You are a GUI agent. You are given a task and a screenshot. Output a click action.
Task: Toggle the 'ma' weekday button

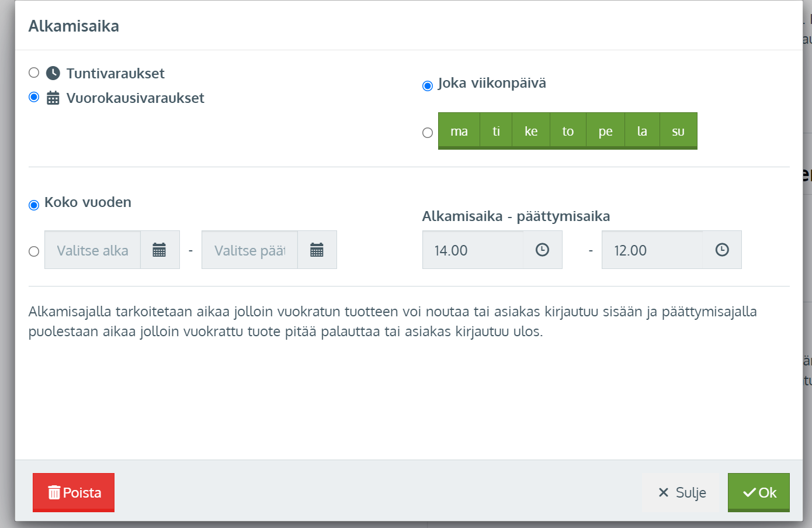coord(459,131)
